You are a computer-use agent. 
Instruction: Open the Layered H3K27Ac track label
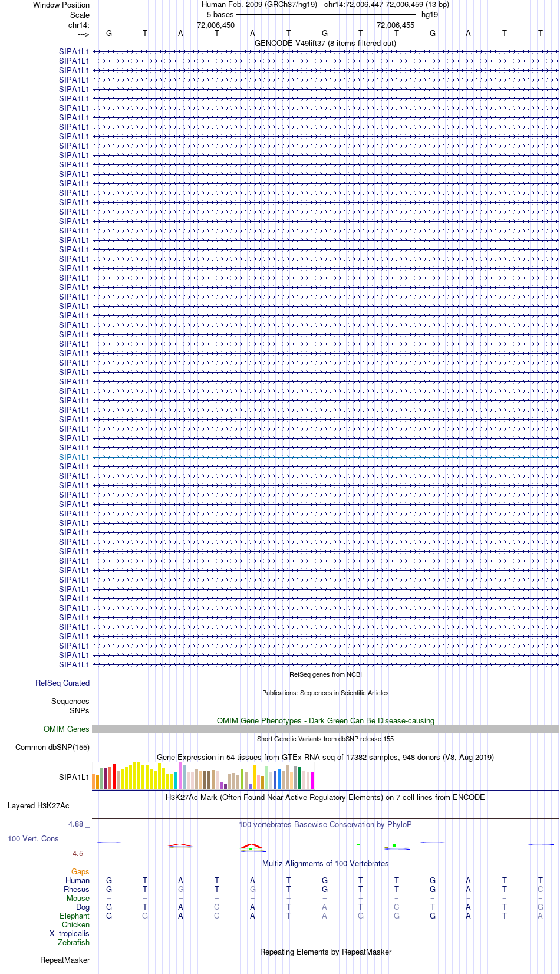coord(38,805)
